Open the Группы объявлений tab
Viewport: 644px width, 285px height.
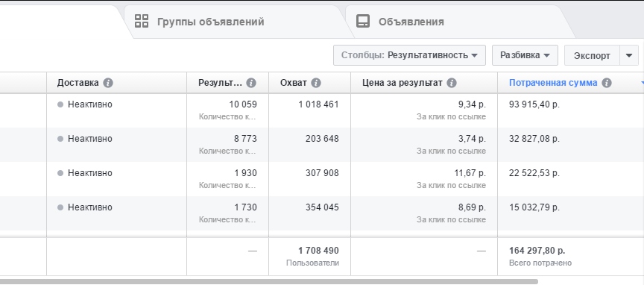[x=239, y=22]
